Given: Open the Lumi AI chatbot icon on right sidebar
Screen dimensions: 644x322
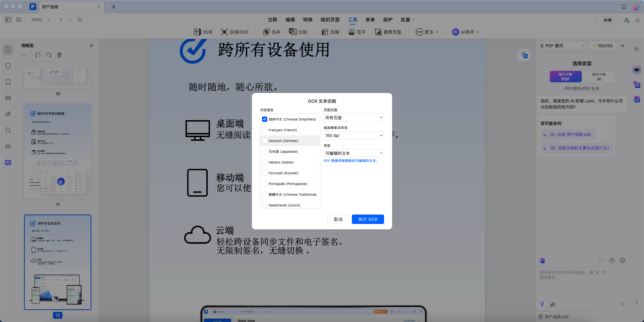Looking at the screenshot, I should [637, 70].
